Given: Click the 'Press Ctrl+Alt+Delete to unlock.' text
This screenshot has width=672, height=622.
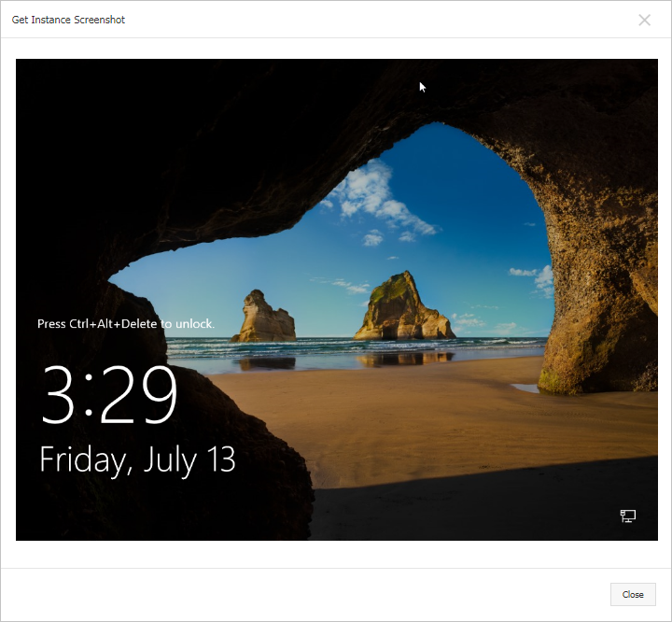Looking at the screenshot, I should pyautogui.click(x=126, y=324).
